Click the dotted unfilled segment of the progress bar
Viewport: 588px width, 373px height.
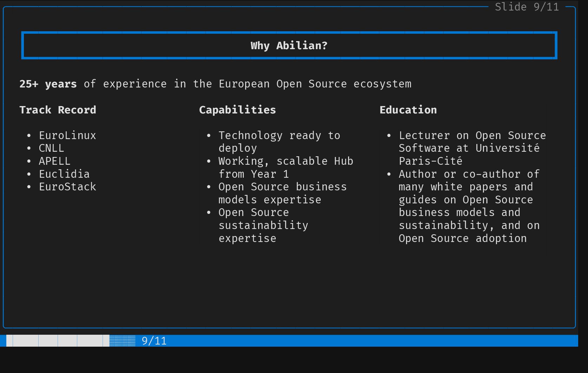click(122, 341)
